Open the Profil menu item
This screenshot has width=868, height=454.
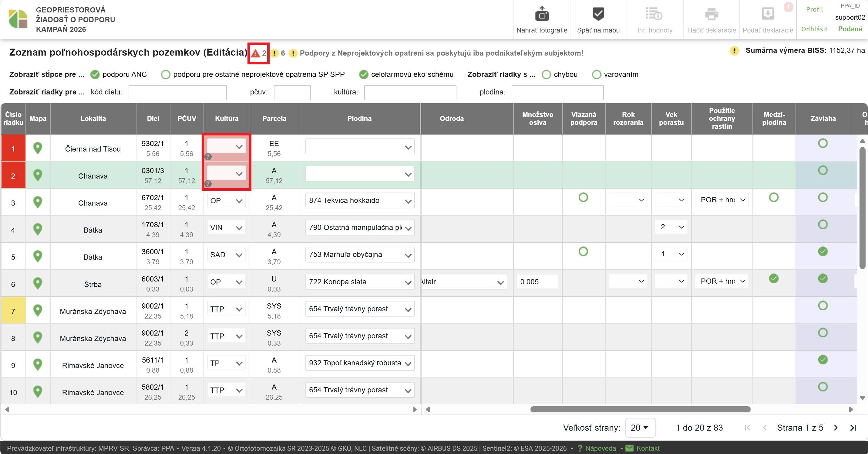click(814, 9)
